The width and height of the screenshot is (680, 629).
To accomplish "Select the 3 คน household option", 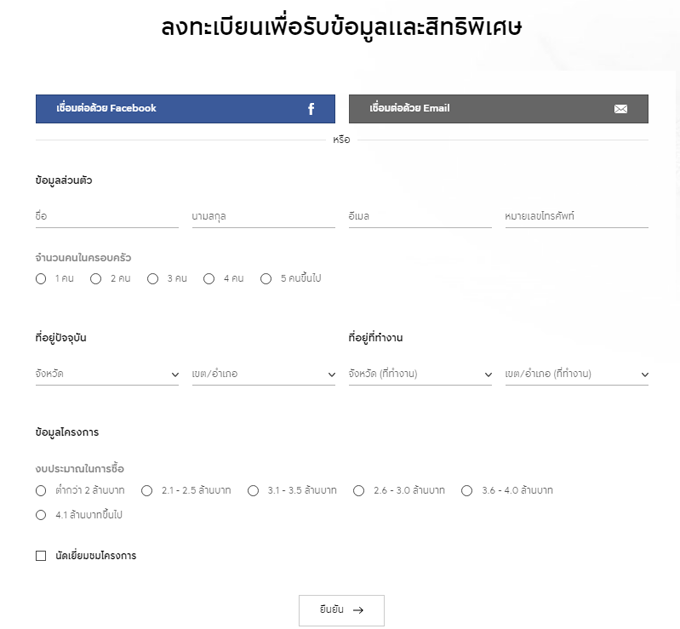I will pyautogui.click(x=153, y=279).
